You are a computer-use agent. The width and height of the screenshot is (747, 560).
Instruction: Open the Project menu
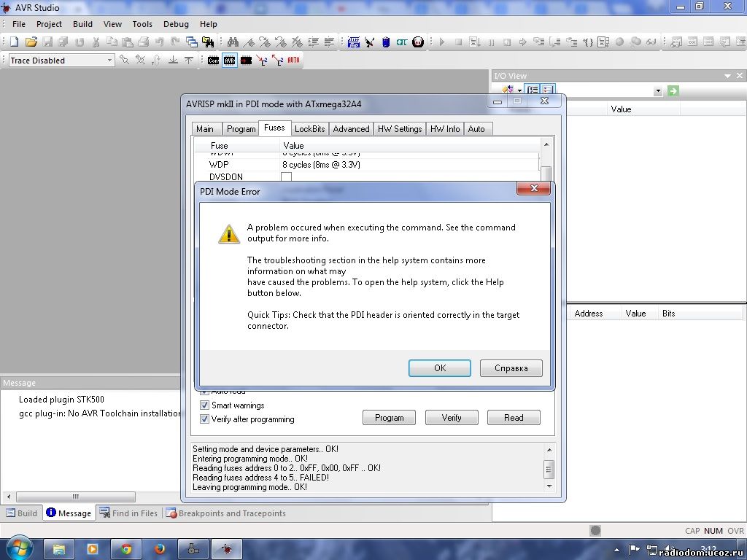[x=49, y=24]
